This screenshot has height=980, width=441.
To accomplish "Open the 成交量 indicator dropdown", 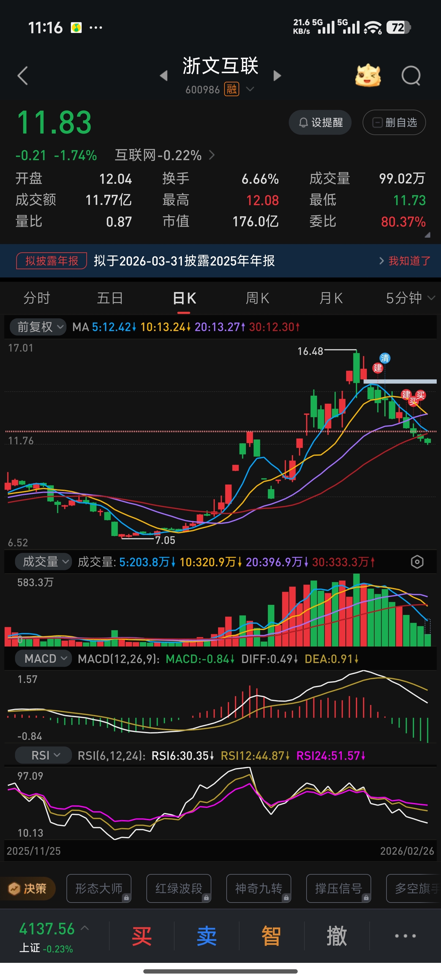I will click(x=43, y=562).
